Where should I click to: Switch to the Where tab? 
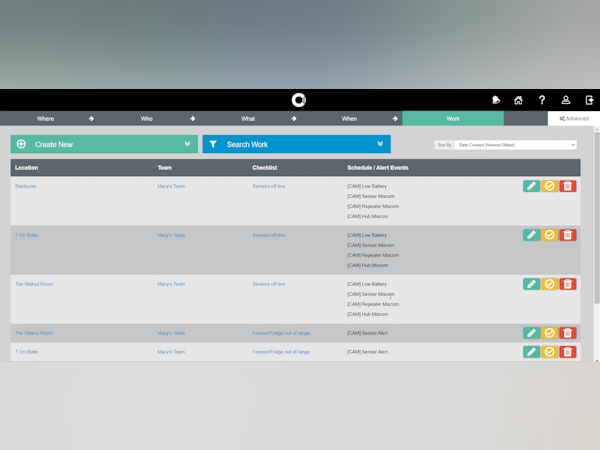45,119
